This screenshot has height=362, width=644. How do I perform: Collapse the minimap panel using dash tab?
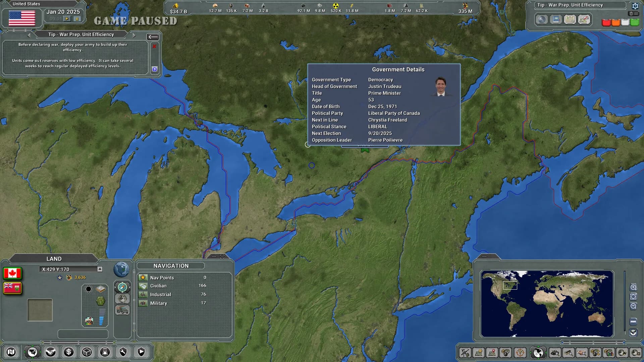pyautogui.click(x=484, y=256)
